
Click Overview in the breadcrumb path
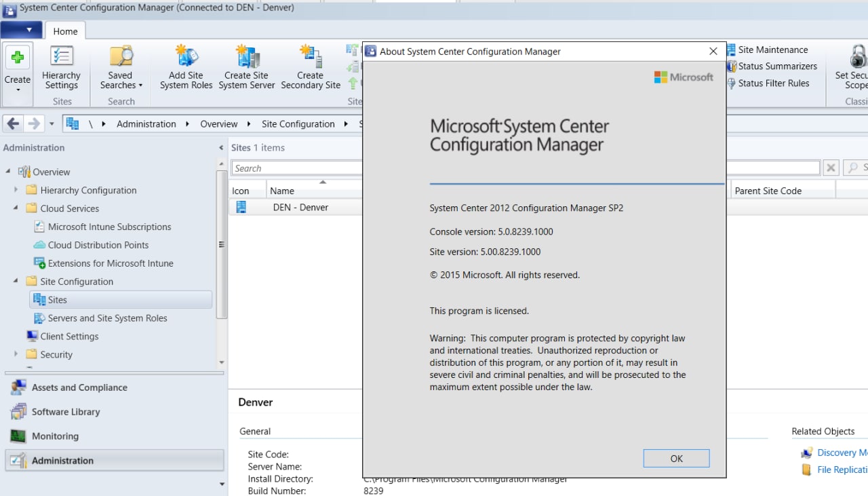click(218, 124)
